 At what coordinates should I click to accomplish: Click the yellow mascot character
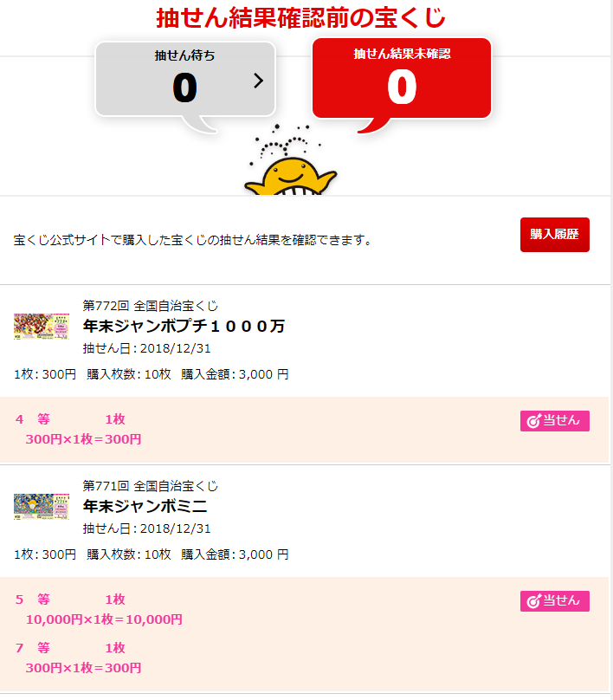290,175
